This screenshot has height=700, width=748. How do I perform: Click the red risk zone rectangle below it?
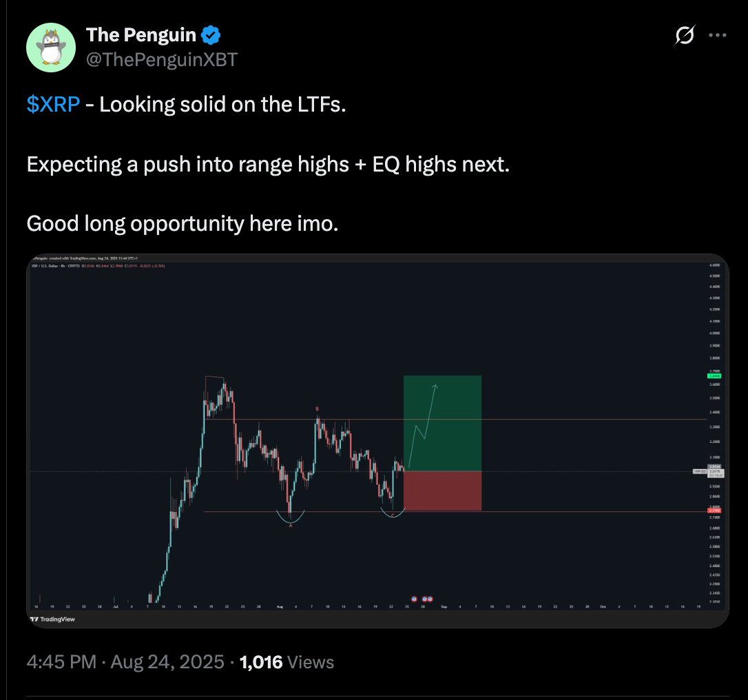click(x=442, y=489)
